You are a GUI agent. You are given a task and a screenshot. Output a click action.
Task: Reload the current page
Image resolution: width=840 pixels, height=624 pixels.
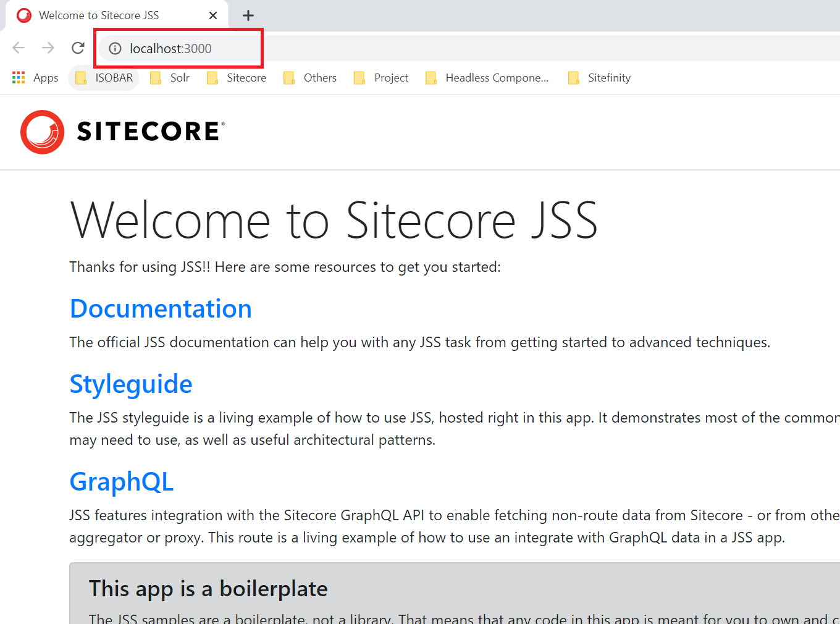(78, 48)
